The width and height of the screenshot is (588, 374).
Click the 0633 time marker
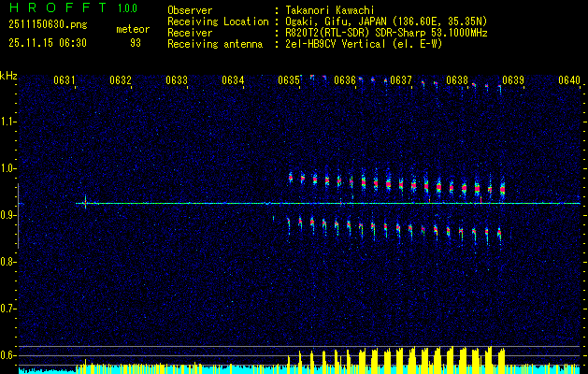click(x=177, y=80)
